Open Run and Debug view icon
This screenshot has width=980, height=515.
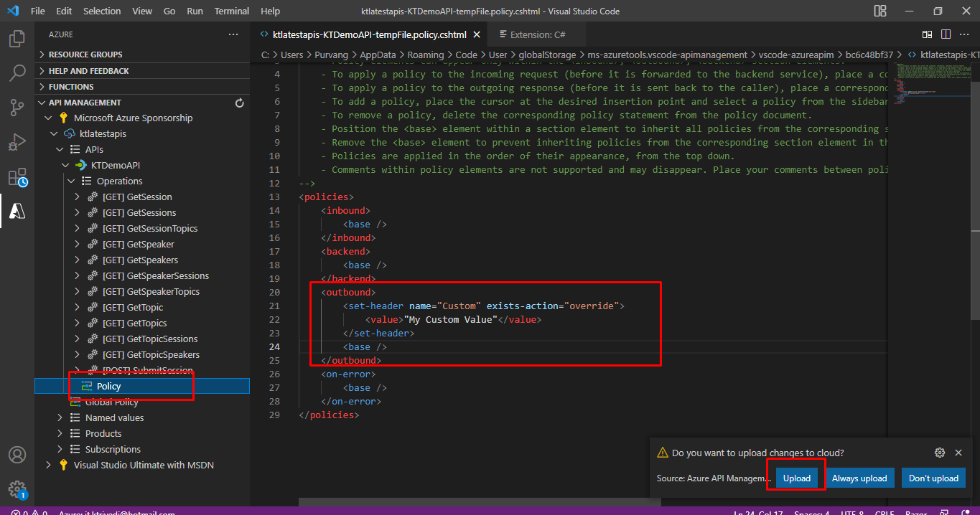pyautogui.click(x=17, y=142)
